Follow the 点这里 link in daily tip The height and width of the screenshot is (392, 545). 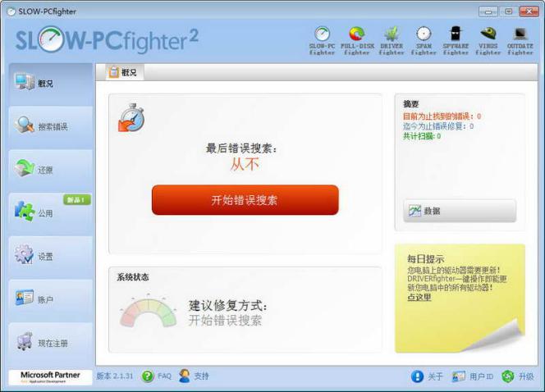click(419, 297)
